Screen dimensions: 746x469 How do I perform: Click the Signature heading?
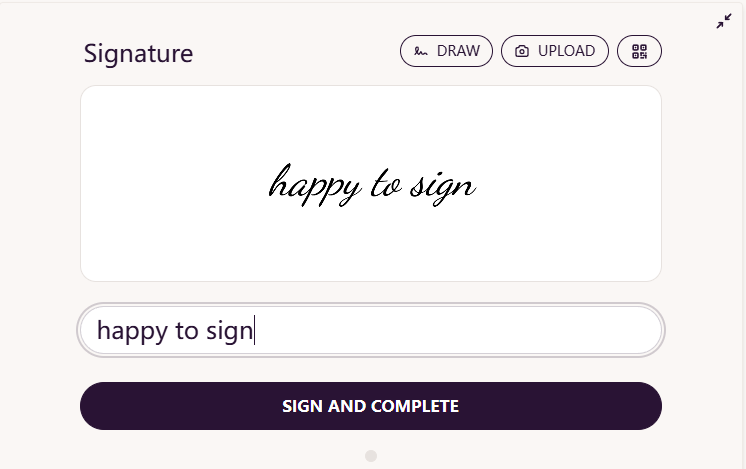coord(138,53)
